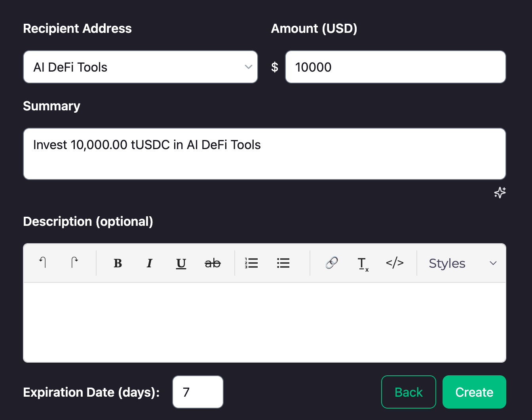
Task: Toggle italic formatting
Action: click(x=149, y=263)
